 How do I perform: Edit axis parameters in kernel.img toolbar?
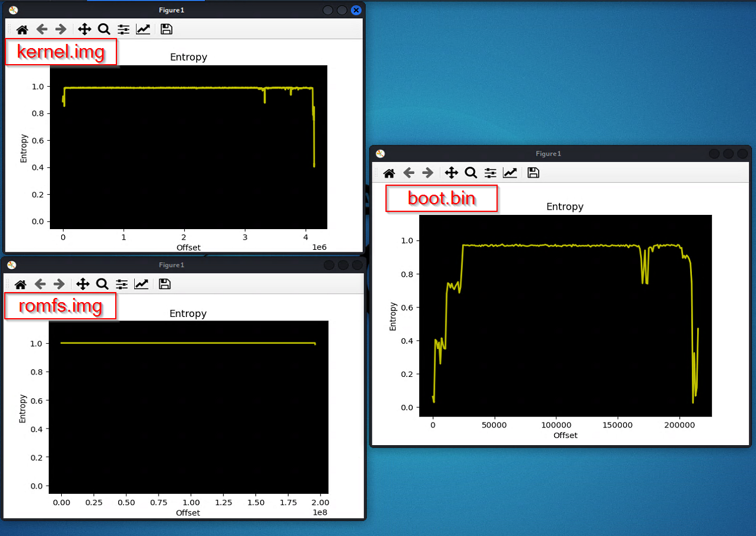coord(143,29)
